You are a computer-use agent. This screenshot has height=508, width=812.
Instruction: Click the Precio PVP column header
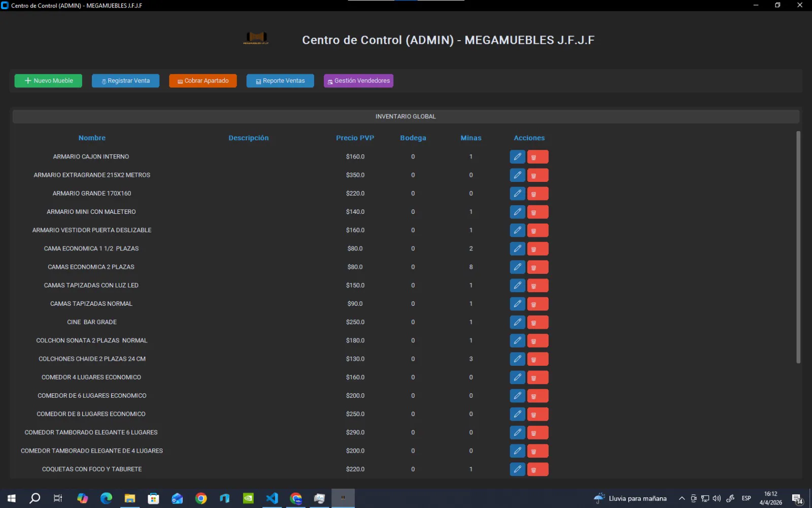(355, 138)
